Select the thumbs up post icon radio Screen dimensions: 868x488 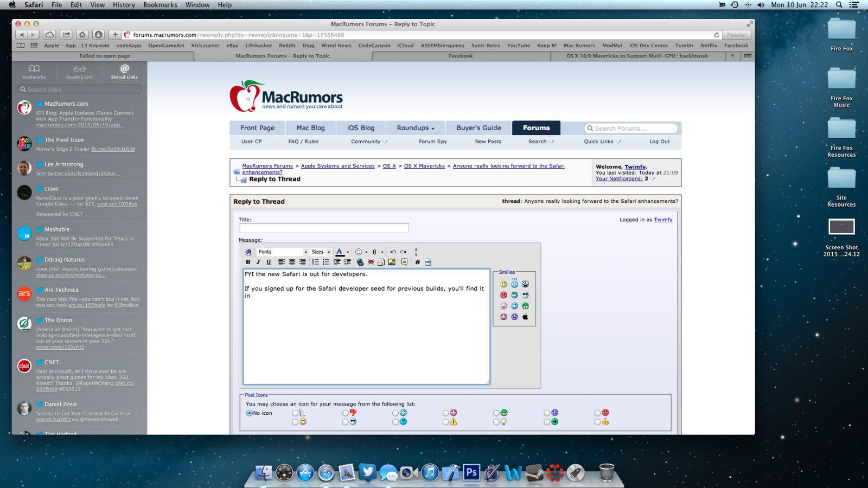point(598,422)
